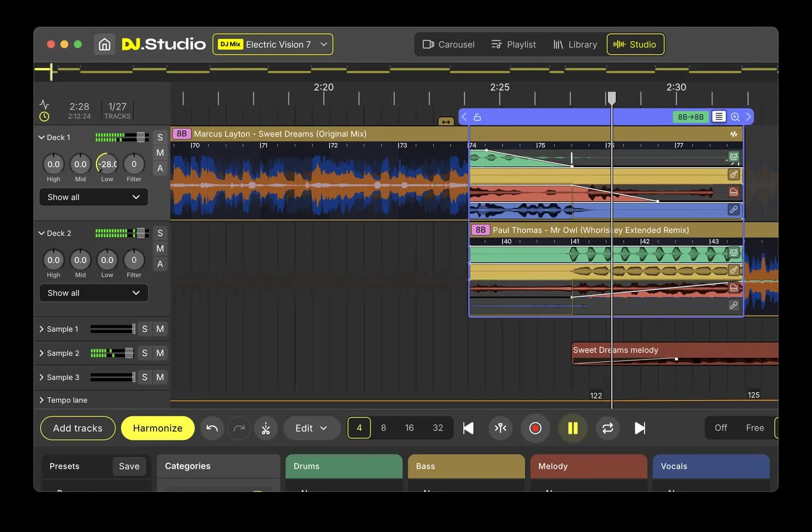
Task: Switch to Carousel view
Action: [448, 44]
